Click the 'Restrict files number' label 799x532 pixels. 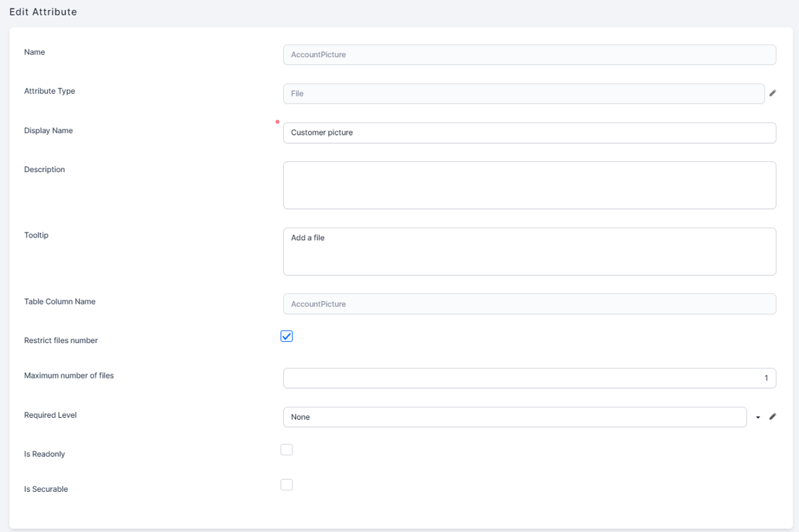click(61, 340)
